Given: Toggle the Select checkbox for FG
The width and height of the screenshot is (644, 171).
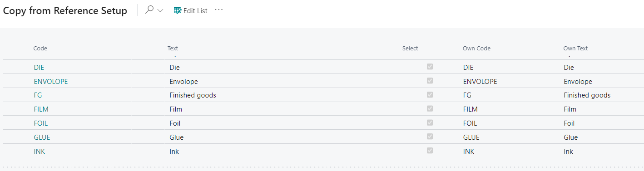Looking at the screenshot, I should 430,95.
